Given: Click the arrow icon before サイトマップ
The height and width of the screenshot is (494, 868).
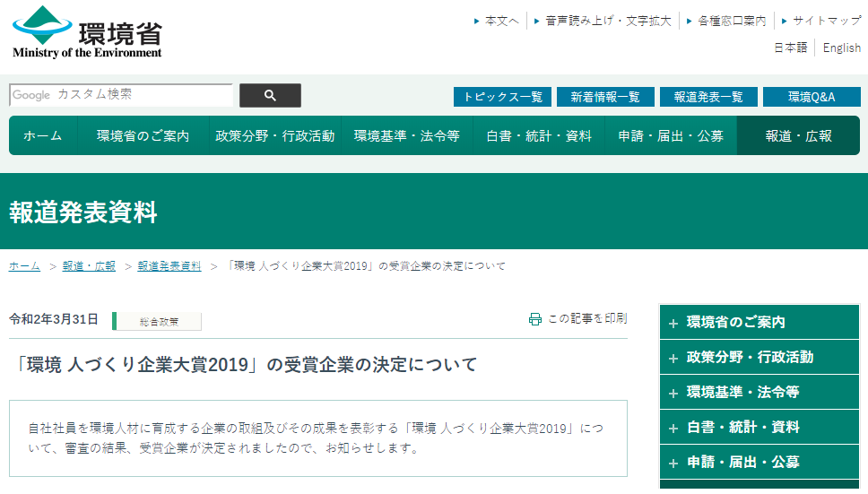Looking at the screenshot, I should pyautogui.click(x=785, y=21).
